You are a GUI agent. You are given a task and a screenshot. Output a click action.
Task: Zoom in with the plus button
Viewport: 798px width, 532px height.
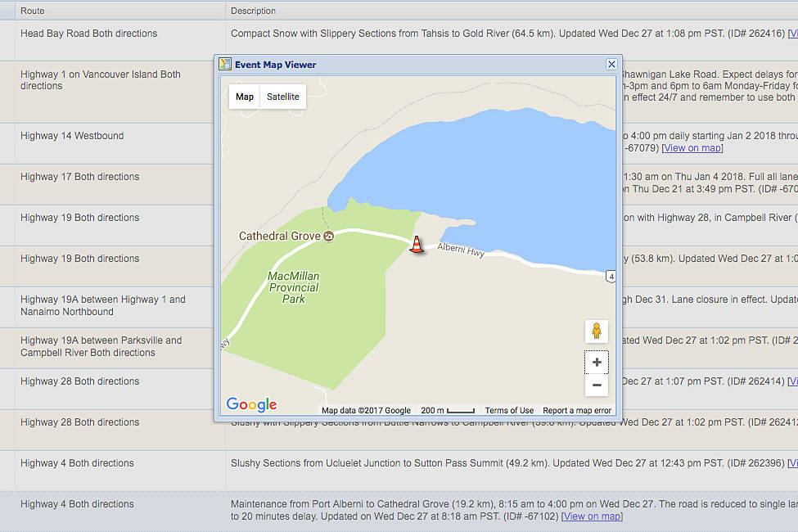click(x=596, y=363)
